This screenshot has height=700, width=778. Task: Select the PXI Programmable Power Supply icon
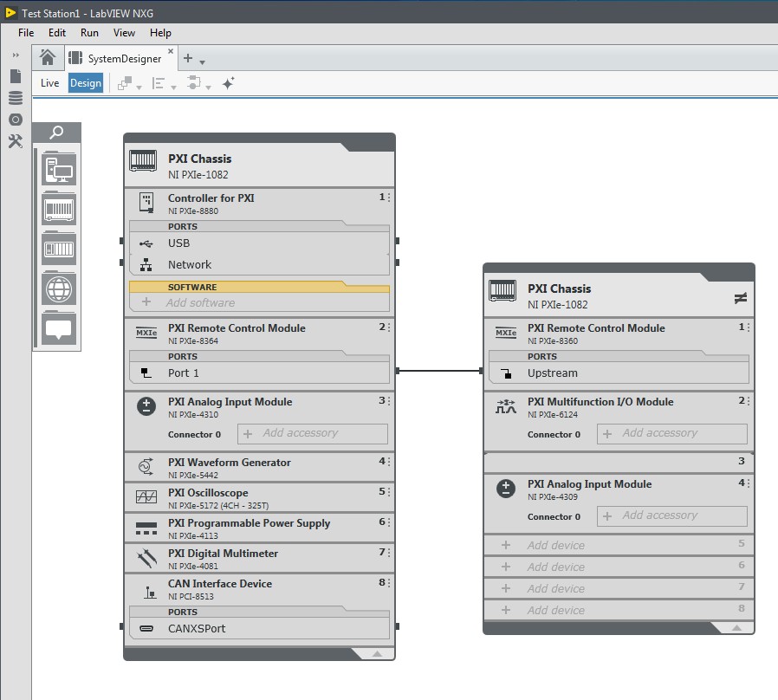coord(146,528)
